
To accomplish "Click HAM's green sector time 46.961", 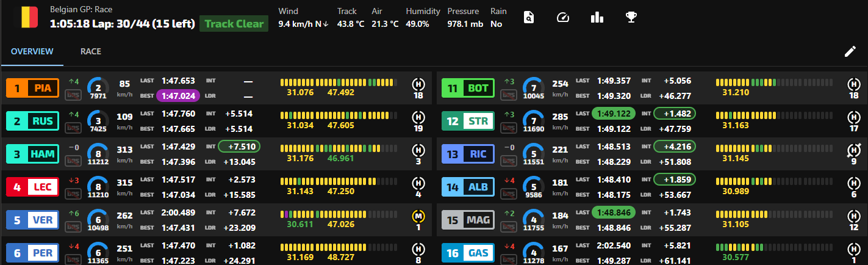I will (340, 158).
